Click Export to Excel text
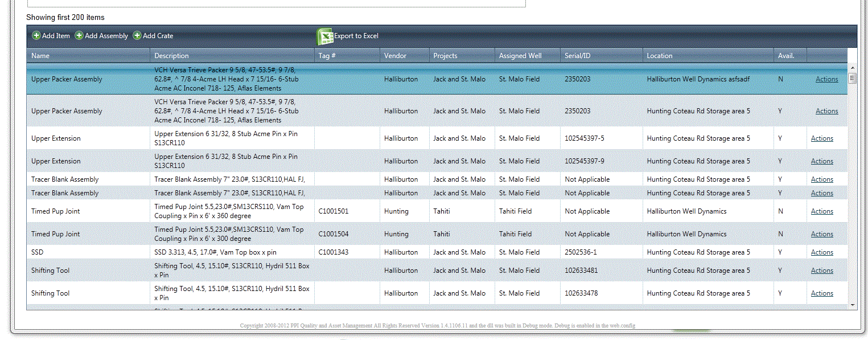 (x=356, y=36)
